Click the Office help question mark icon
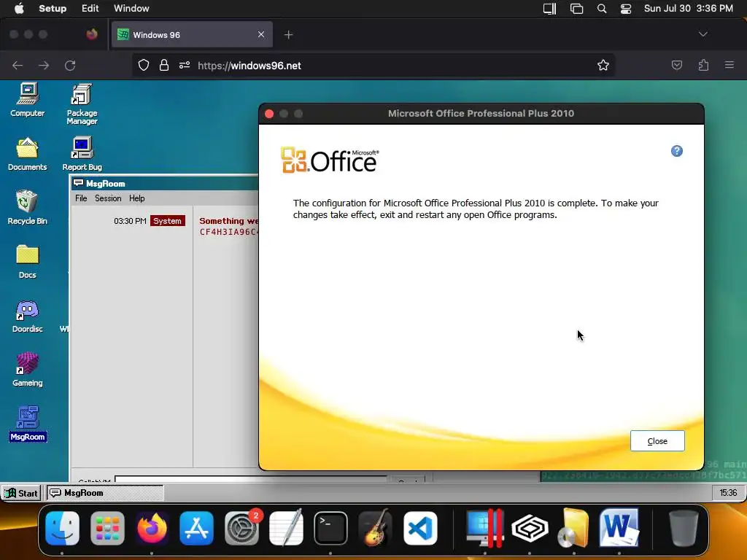 [x=676, y=151]
